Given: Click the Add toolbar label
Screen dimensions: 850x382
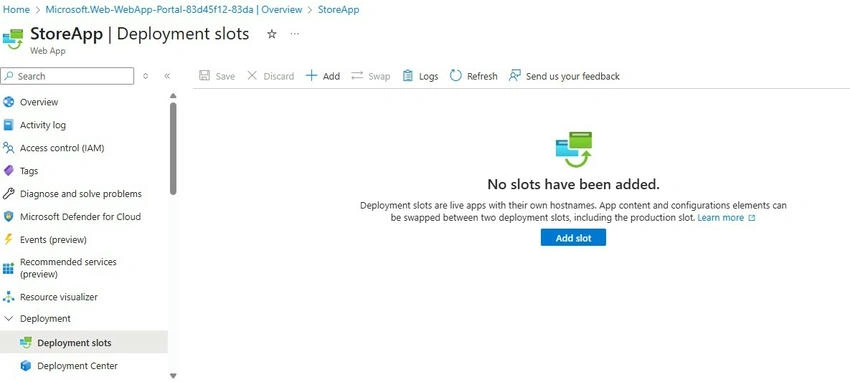Looking at the screenshot, I should point(331,76).
